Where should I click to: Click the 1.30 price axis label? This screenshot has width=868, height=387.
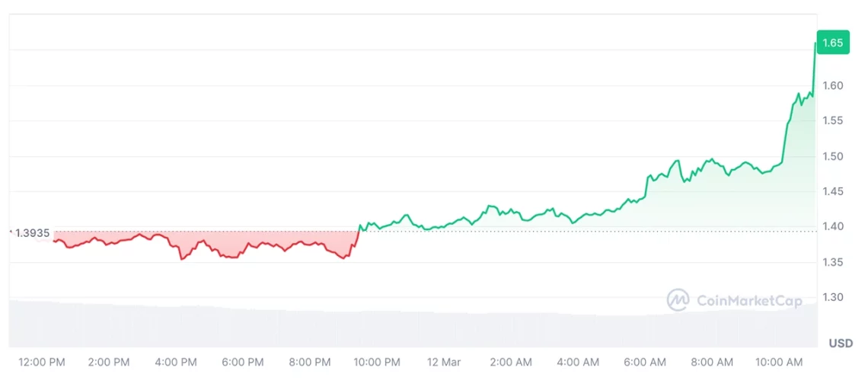[x=832, y=297]
